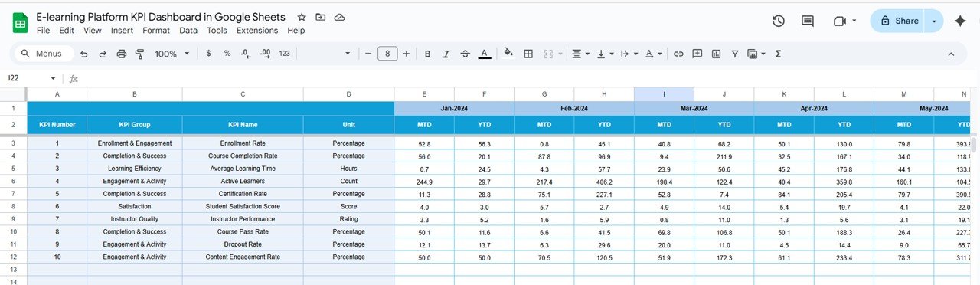The image size is (980, 285).
Task: Click the Print icon in toolbar
Action: coord(121,54)
